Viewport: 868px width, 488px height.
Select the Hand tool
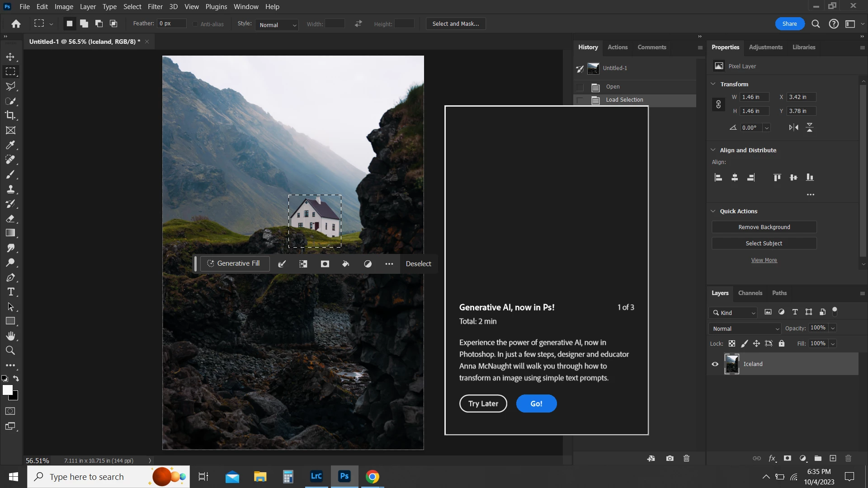point(10,336)
